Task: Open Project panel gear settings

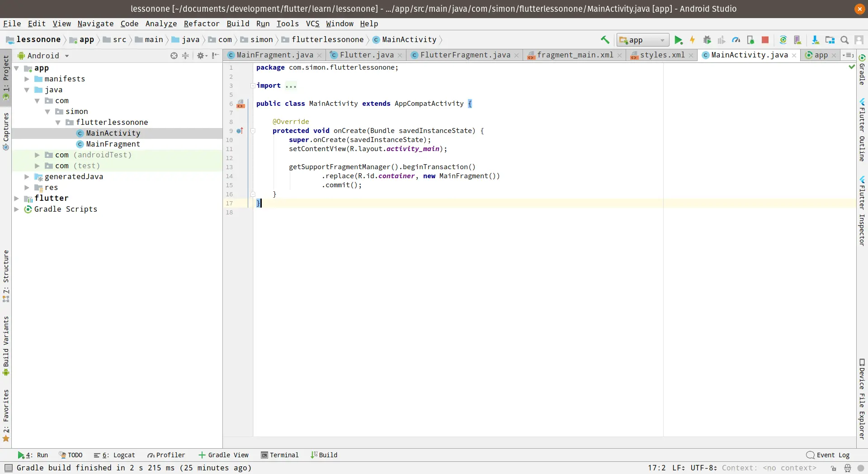Action: (x=201, y=56)
